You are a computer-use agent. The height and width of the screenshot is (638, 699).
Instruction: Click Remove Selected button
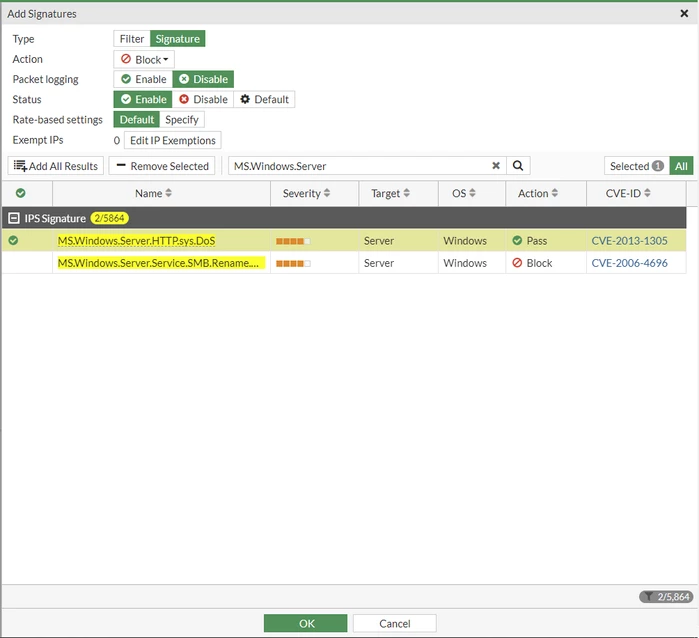(x=162, y=166)
